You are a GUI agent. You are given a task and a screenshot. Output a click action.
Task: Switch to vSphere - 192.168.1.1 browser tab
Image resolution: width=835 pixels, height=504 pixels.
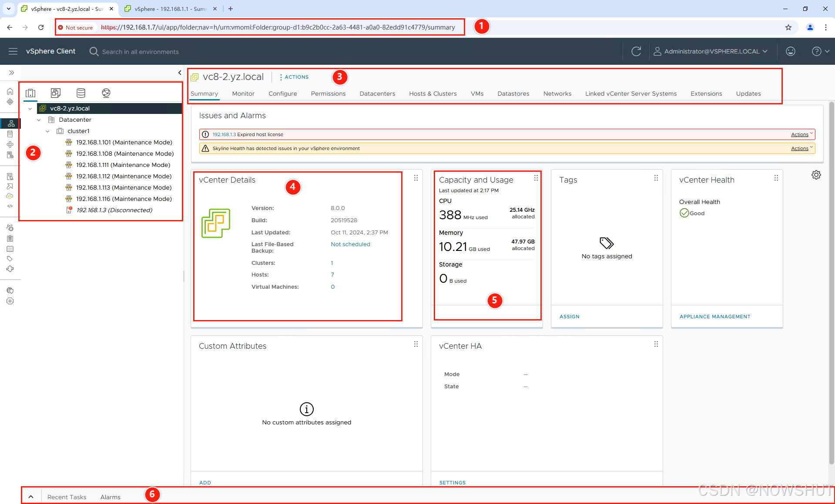pyautogui.click(x=170, y=9)
